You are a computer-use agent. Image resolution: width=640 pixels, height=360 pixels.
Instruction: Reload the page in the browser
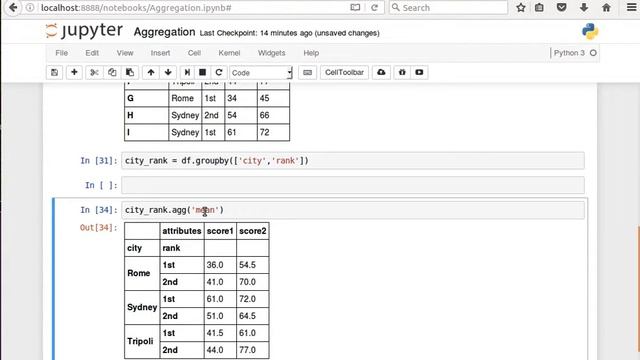click(374, 7)
